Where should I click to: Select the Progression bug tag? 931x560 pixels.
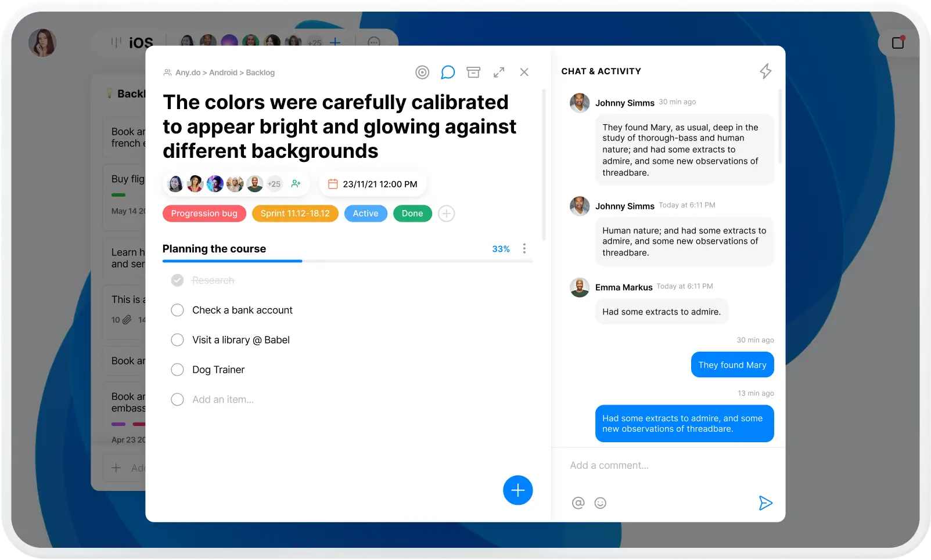click(x=204, y=214)
